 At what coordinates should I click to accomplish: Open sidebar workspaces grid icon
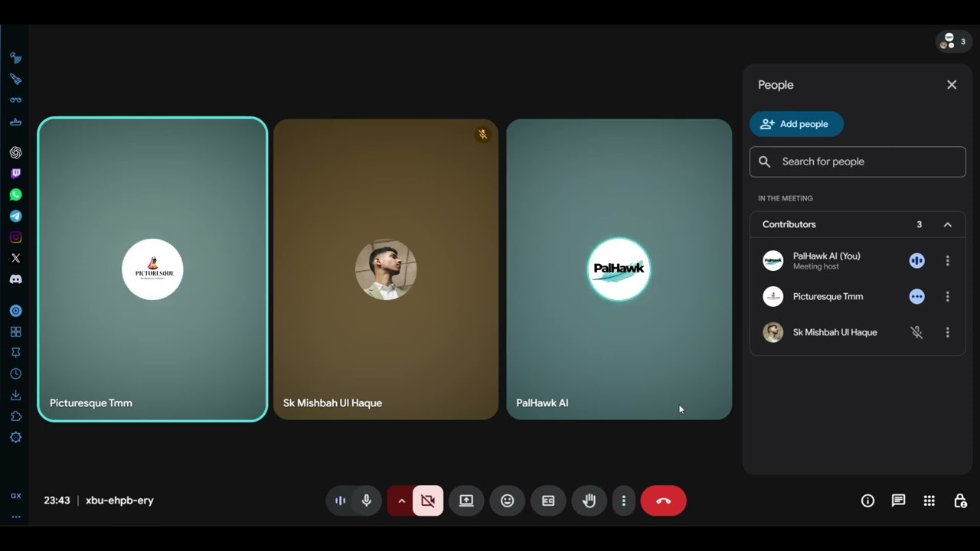coord(15,332)
